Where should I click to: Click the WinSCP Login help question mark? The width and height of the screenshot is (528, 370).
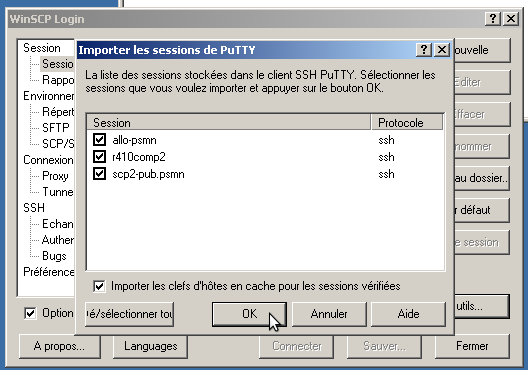tap(493, 19)
